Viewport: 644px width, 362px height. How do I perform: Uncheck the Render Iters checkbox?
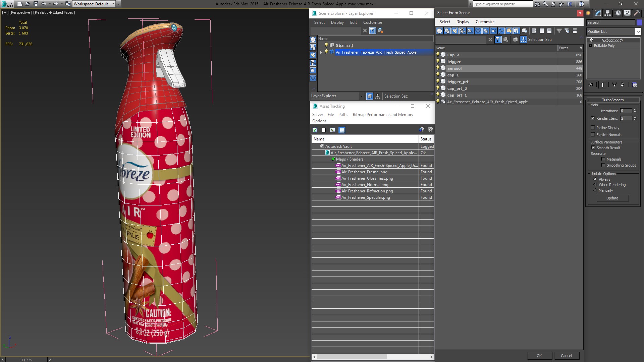593,118
